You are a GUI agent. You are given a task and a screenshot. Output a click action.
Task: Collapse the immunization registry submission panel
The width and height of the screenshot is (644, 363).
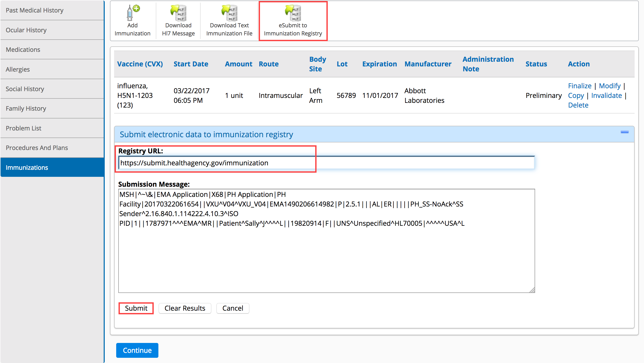pyautogui.click(x=624, y=132)
